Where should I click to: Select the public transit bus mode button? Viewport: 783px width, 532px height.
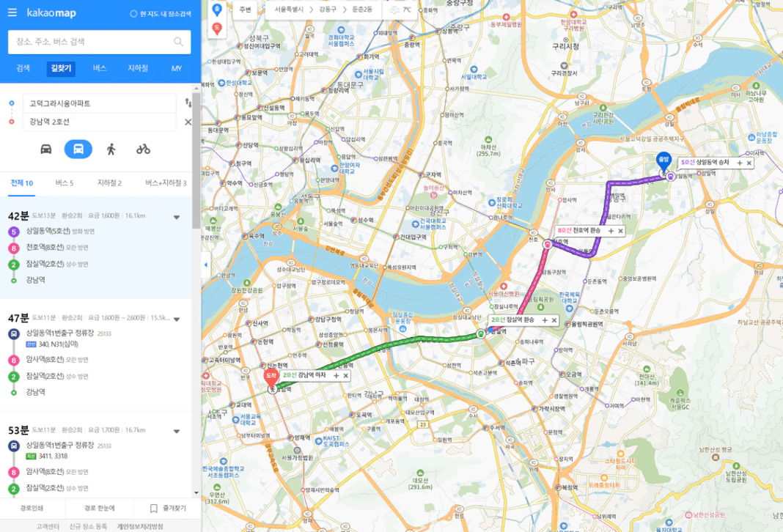pos(78,149)
